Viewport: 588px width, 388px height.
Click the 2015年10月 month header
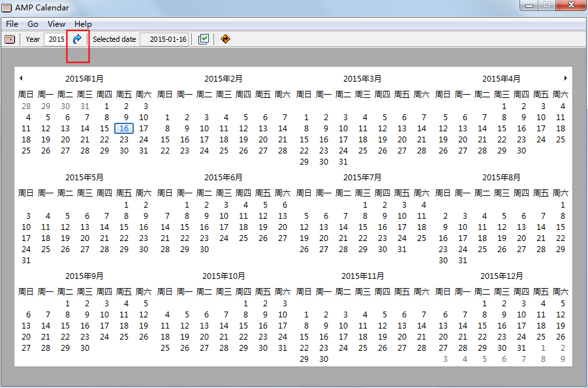coord(223,276)
